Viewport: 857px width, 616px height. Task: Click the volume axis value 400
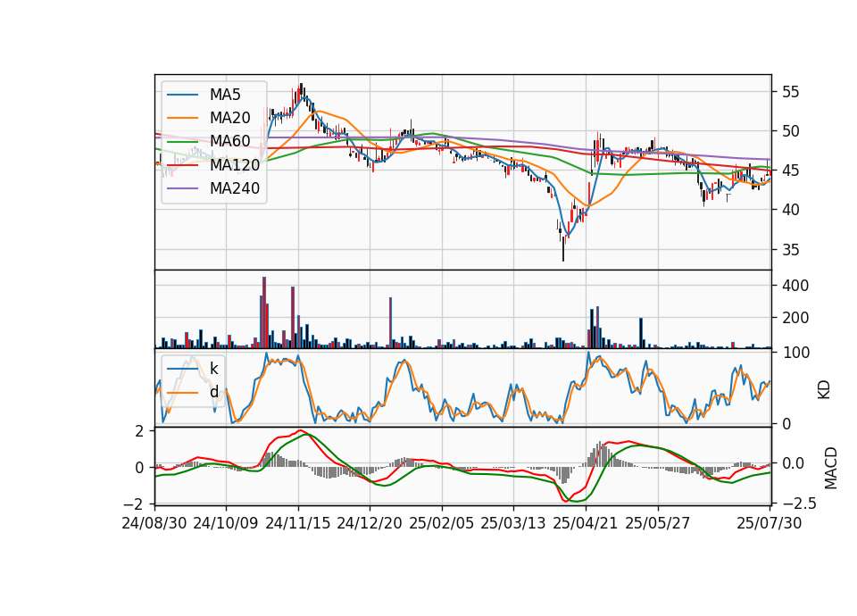(x=795, y=286)
